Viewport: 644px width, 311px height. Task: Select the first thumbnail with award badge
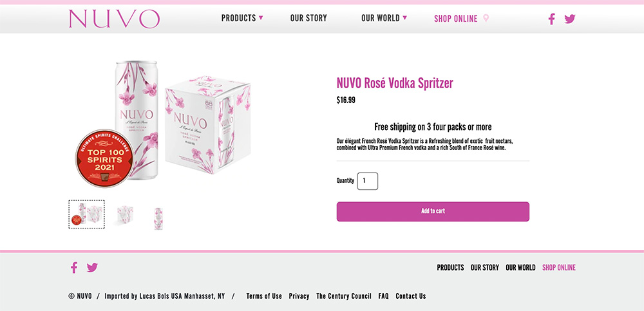click(86, 214)
